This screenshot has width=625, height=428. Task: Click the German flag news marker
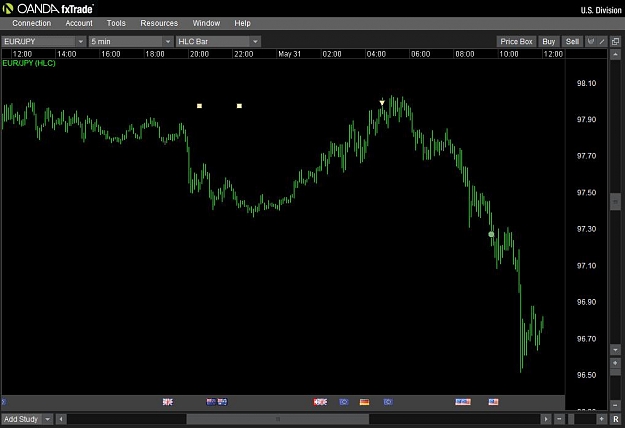tap(364, 402)
